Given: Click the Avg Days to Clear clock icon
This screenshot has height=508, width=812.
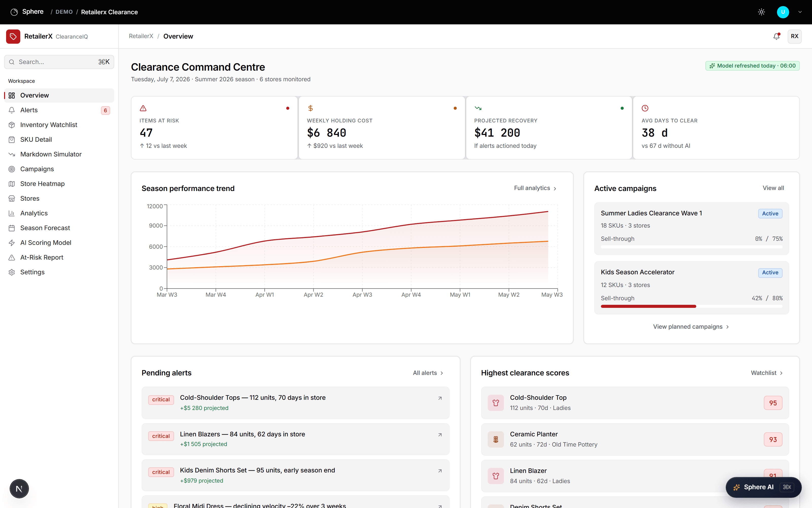Looking at the screenshot, I should pyautogui.click(x=645, y=108).
